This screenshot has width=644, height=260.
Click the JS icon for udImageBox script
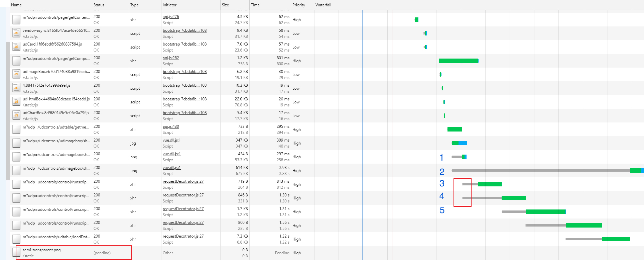(x=16, y=74)
